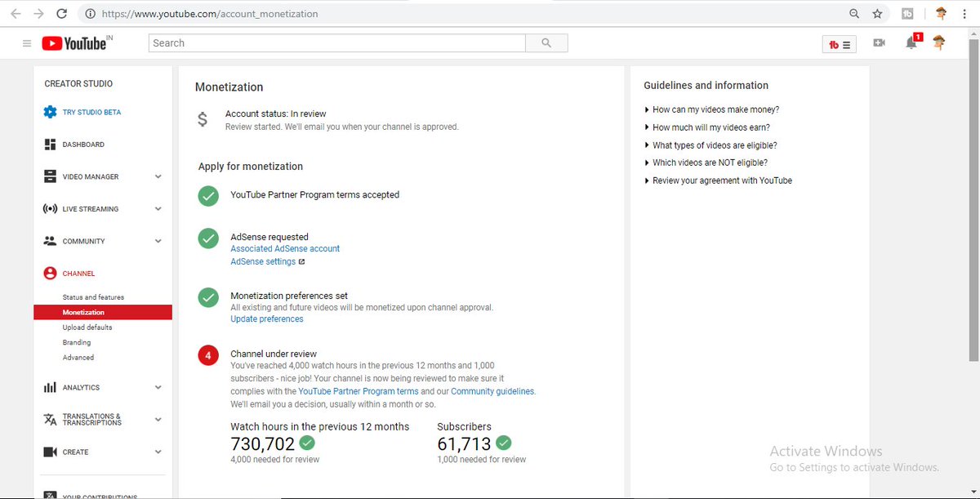
Task: Go back with the browser back arrow
Action: pos(16,14)
